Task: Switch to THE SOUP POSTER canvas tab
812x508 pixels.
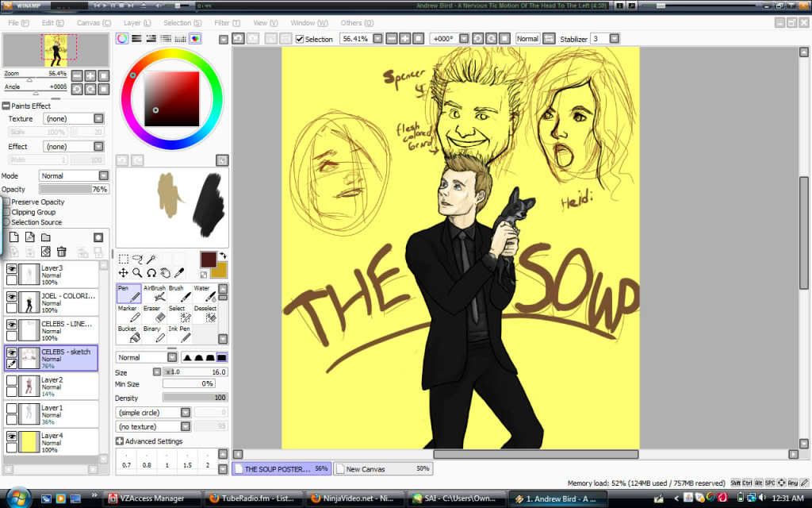Action: pyautogui.click(x=282, y=468)
